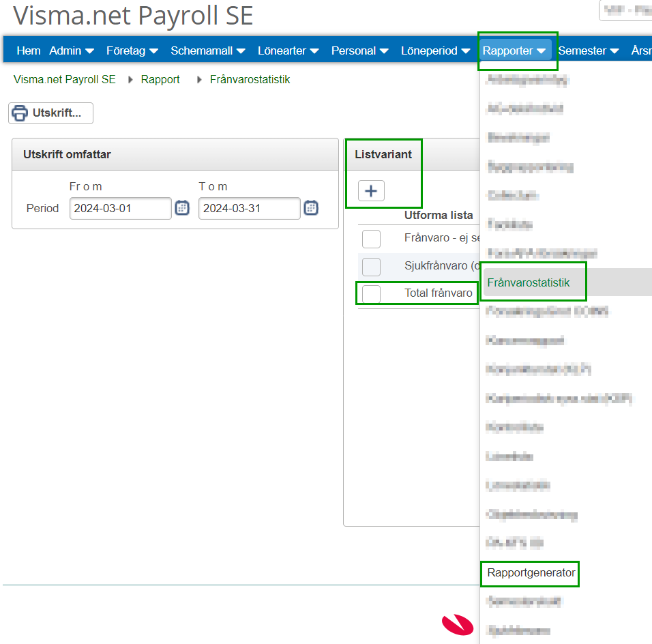Viewport: 652px width, 644px height.
Task: Click the Utskrift print button
Action: tap(50, 113)
